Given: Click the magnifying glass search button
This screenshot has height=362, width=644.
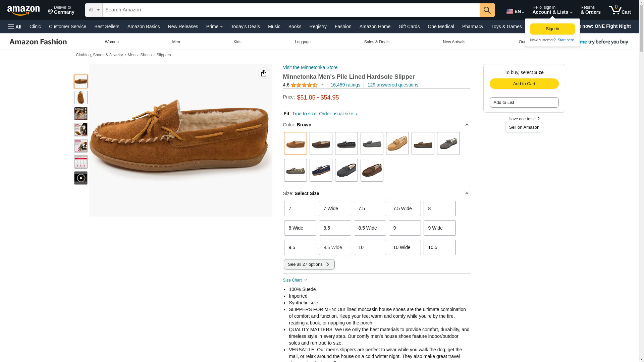Looking at the screenshot, I should 487,10.
